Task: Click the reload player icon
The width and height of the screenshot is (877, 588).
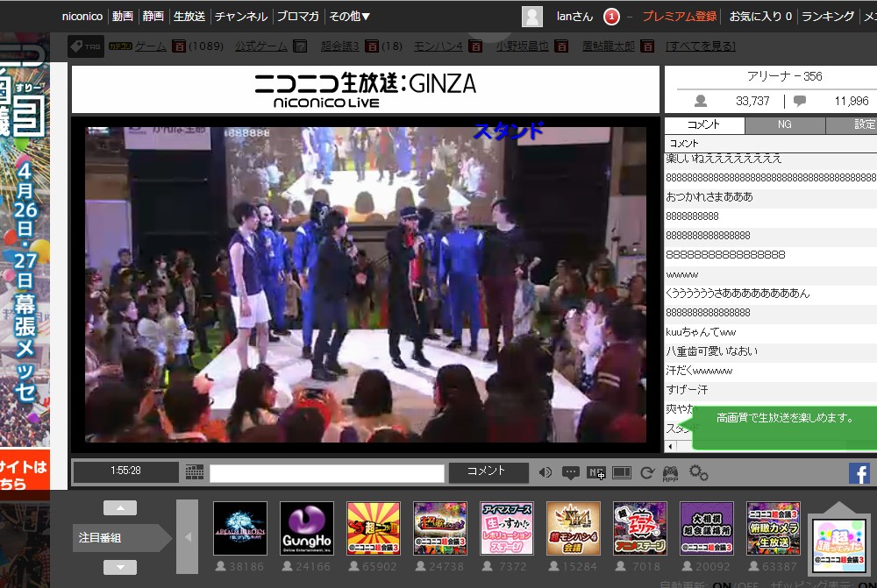Action: coord(647,473)
